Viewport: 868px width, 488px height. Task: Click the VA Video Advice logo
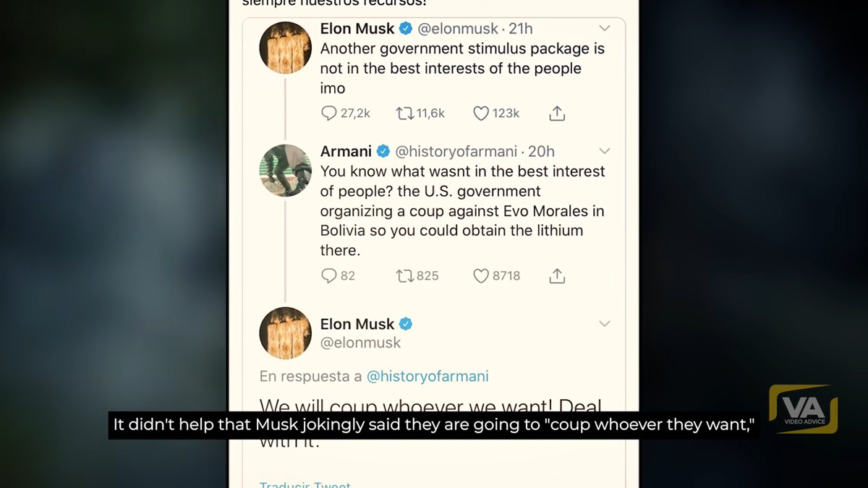point(803,409)
